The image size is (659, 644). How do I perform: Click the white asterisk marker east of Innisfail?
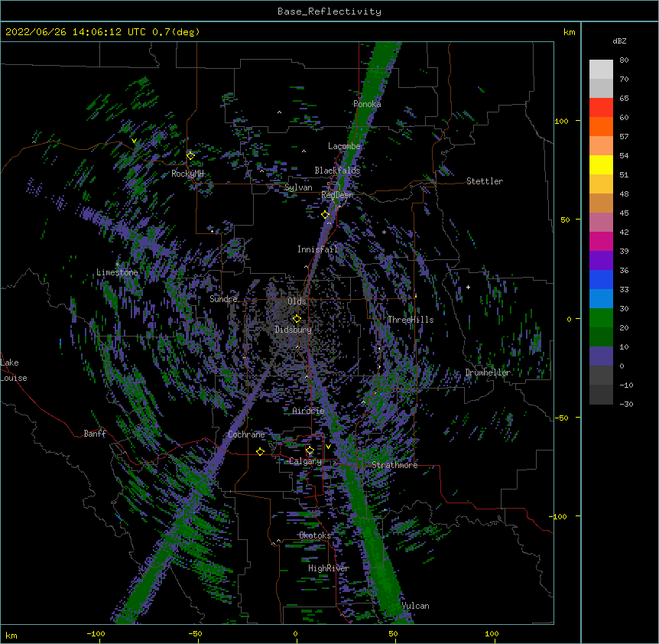pos(384,232)
